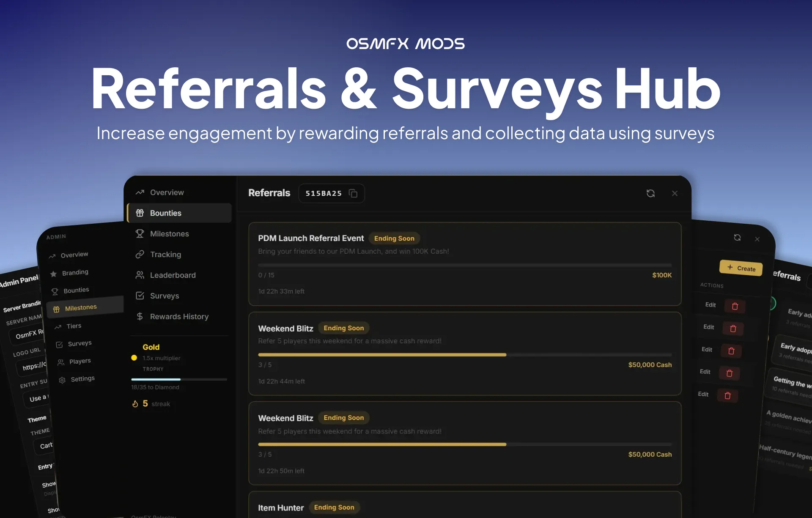The height and width of the screenshot is (518, 812).
Task: Click the fifth Edit action in admin list
Action: pos(703,394)
